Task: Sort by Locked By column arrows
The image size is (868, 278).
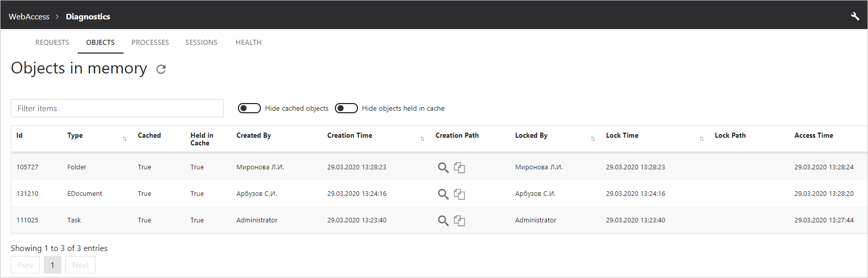Action: click(593, 139)
